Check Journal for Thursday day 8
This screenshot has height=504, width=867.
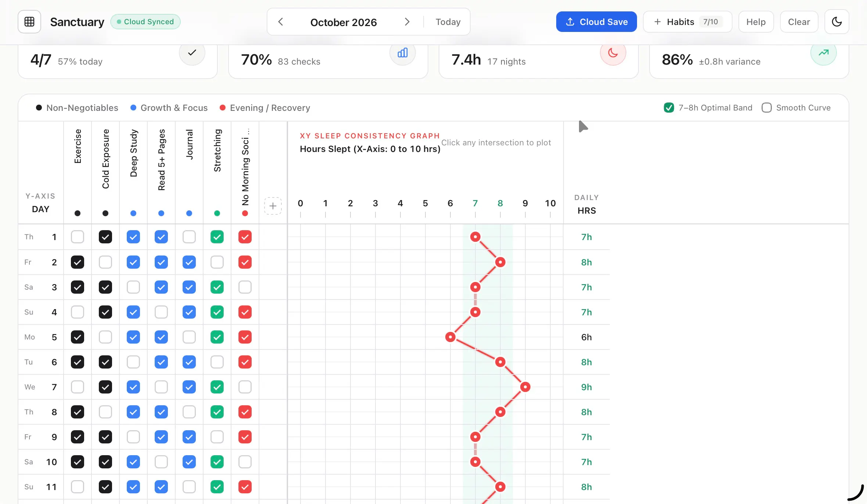[x=189, y=412]
